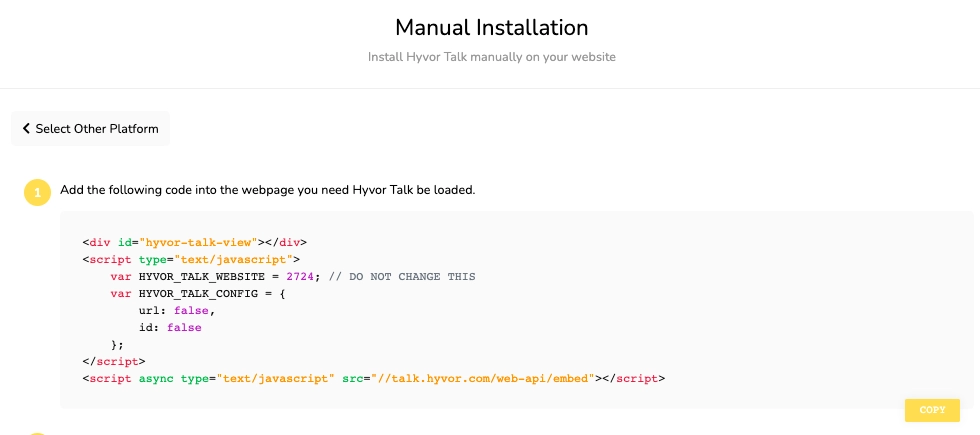
Task: Click the code line with div id hyvor-talk-view
Action: pyautogui.click(x=195, y=242)
